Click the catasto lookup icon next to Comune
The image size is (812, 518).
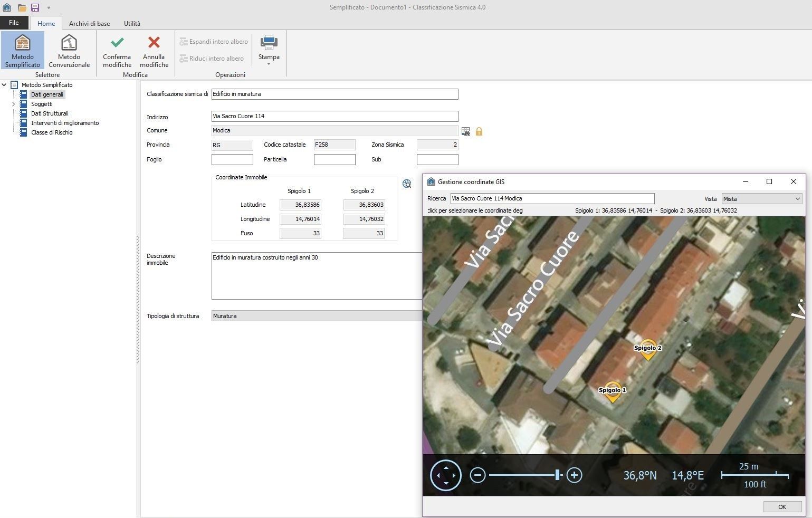[x=465, y=131]
